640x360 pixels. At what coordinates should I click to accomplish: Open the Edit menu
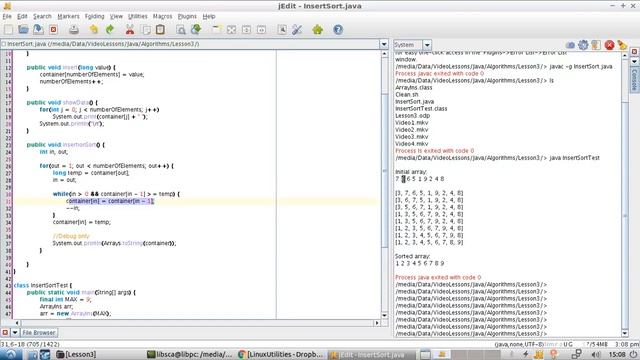click(22, 16)
